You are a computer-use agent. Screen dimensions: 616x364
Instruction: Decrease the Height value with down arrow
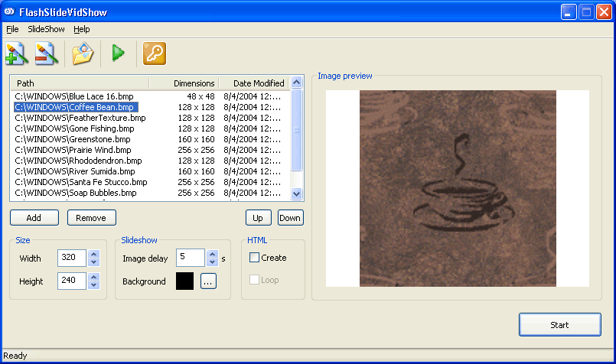93,285
